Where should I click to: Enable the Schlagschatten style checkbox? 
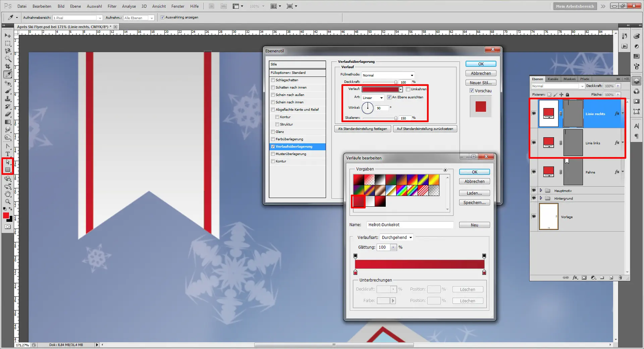[x=273, y=80]
